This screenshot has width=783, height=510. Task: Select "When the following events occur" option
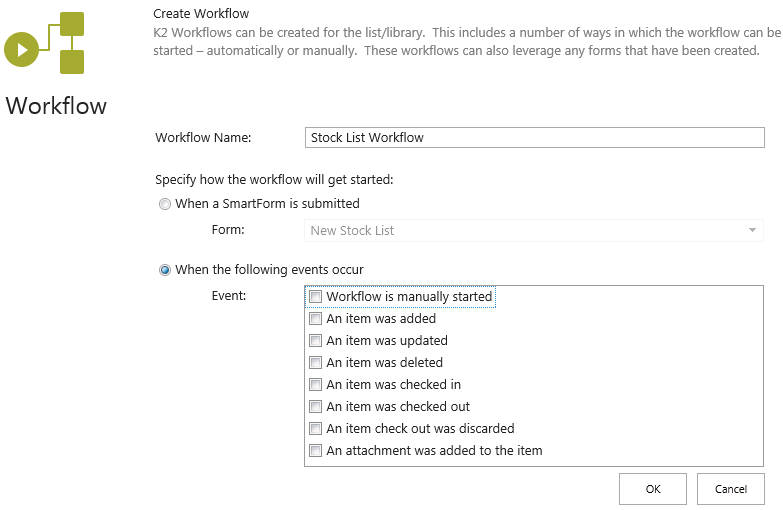[165, 270]
